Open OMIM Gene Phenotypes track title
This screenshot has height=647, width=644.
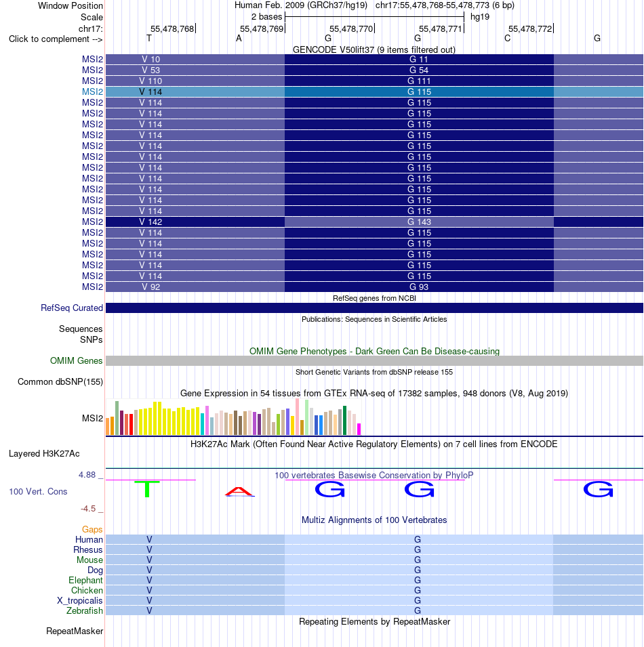(x=374, y=351)
